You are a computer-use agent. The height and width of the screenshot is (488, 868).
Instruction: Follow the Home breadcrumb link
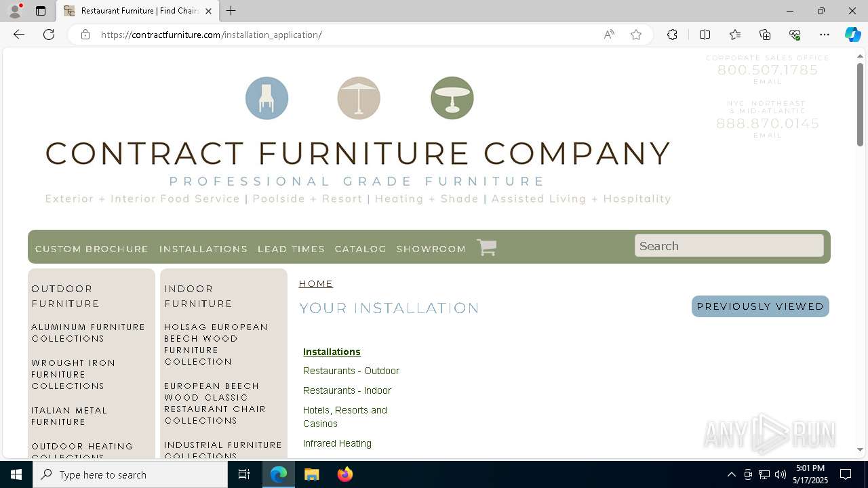pos(316,283)
